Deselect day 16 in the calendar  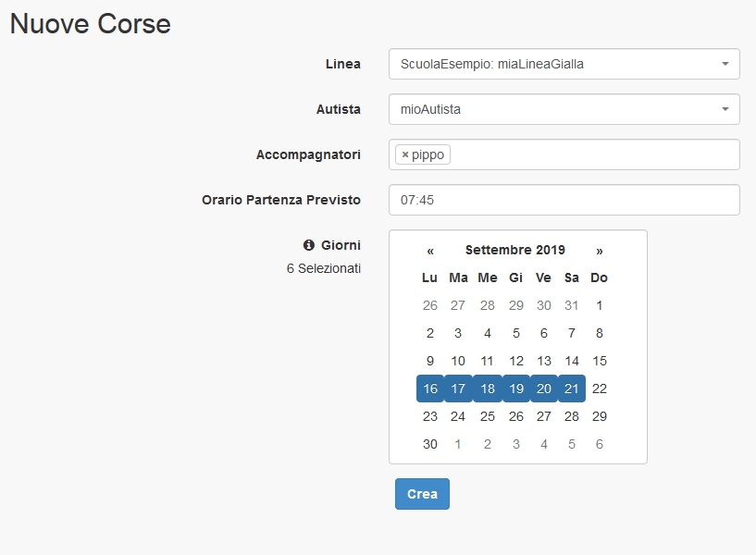(430, 388)
